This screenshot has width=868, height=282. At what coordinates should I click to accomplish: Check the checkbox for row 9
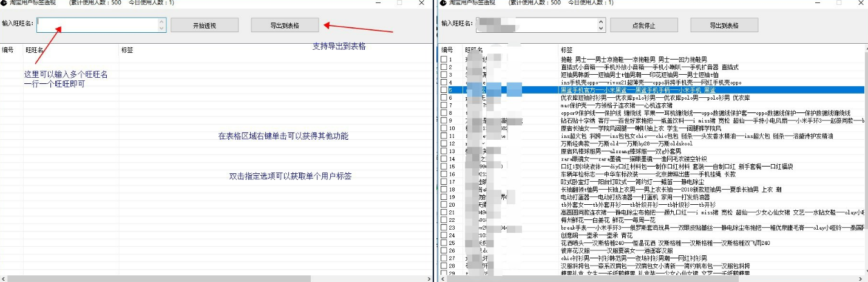pyautogui.click(x=444, y=120)
